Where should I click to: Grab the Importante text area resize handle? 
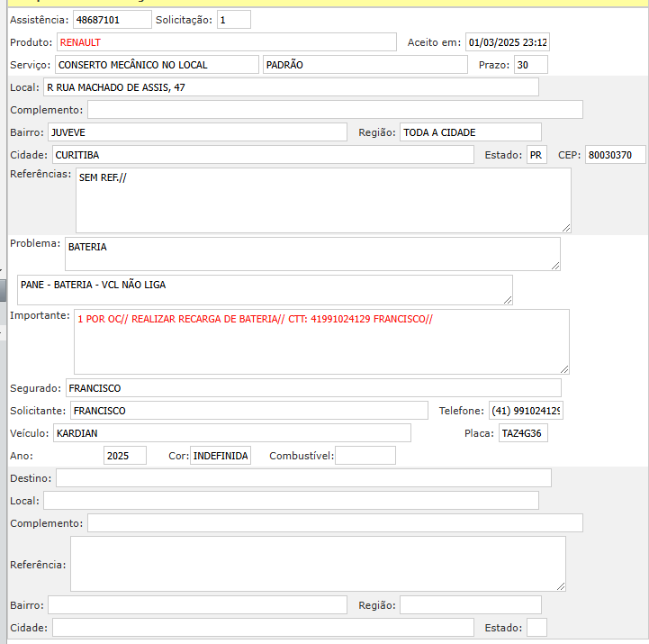pos(564,368)
